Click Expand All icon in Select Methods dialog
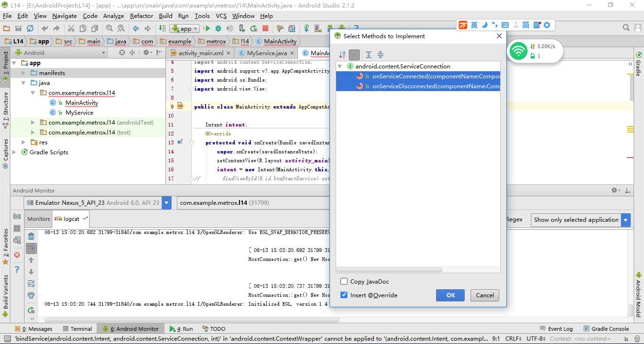644x344 pixels. [369, 55]
